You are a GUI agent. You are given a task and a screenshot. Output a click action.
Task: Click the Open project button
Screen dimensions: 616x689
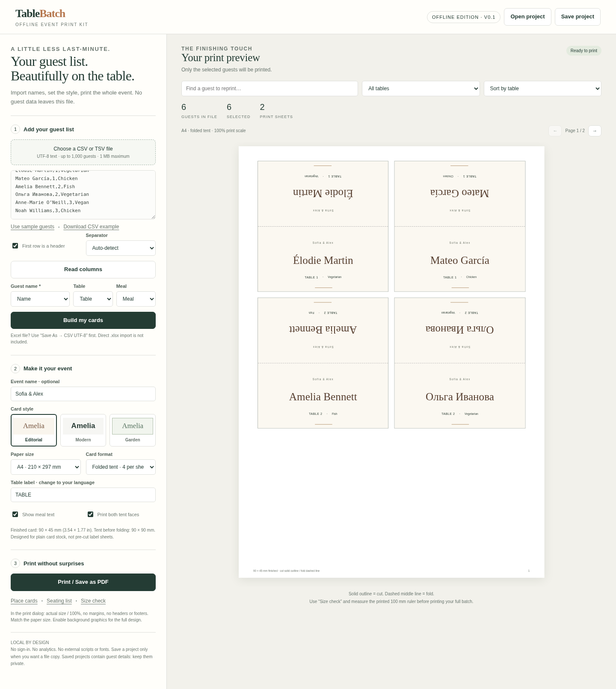[527, 17]
